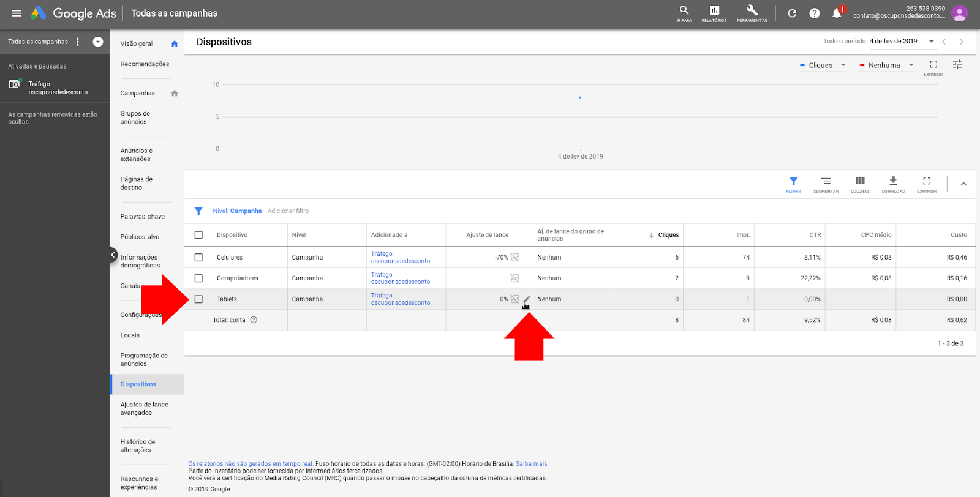Click the no-image icon in Celulares row
Screen dimensions: 980x497
pyautogui.click(x=515, y=257)
